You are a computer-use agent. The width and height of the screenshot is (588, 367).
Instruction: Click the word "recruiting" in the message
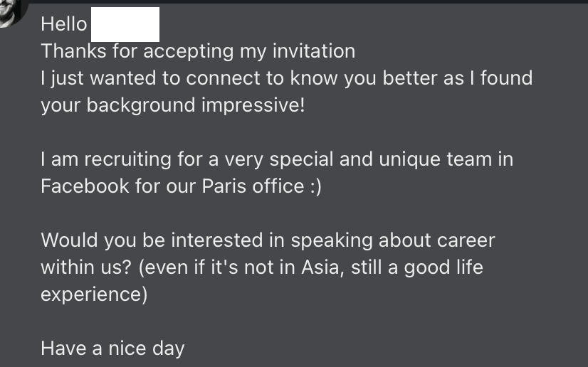coord(128,159)
